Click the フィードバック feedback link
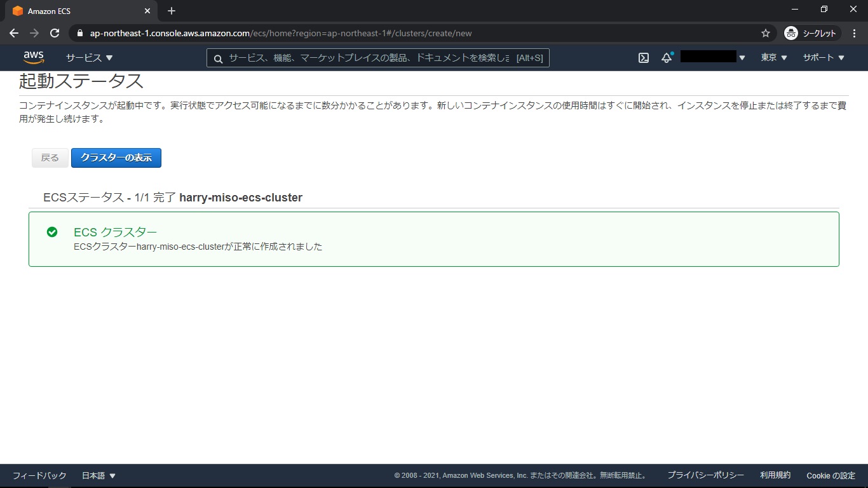This screenshot has height=488, width=868. coord(39,475)
